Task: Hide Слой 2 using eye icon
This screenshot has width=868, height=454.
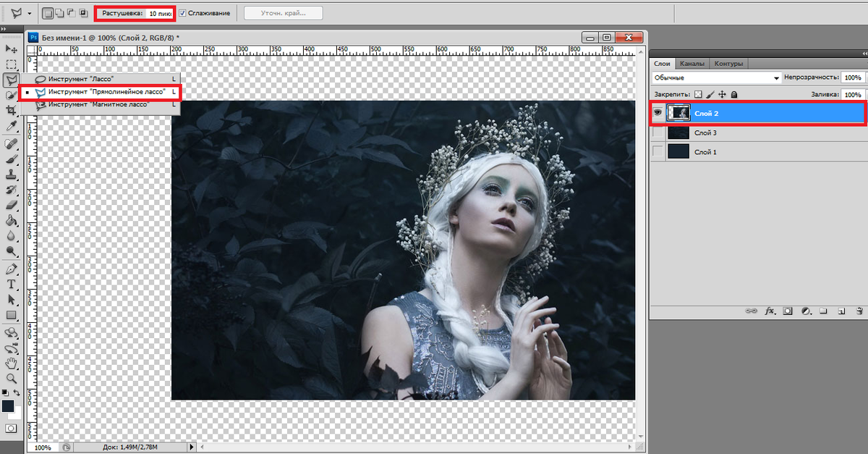Action: pyautogui.click(x=658, y=113)
